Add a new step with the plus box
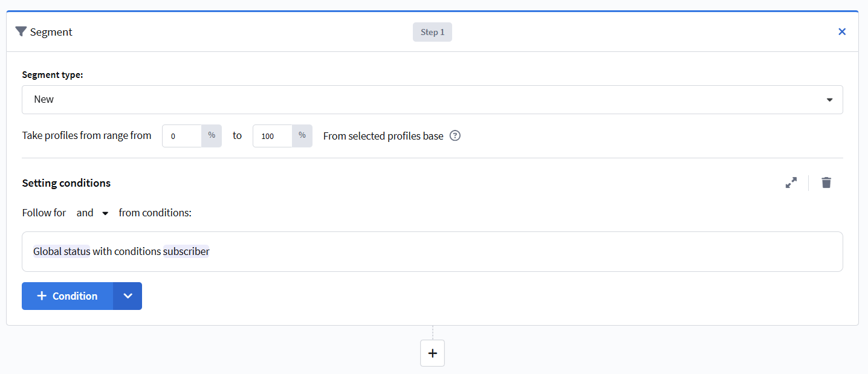 tap(432, 353)
